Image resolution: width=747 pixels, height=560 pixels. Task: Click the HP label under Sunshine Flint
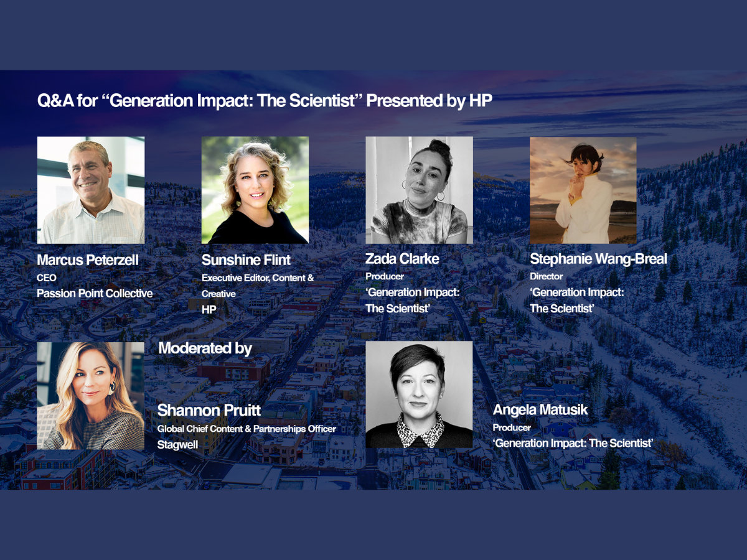(x=209, y=309)
